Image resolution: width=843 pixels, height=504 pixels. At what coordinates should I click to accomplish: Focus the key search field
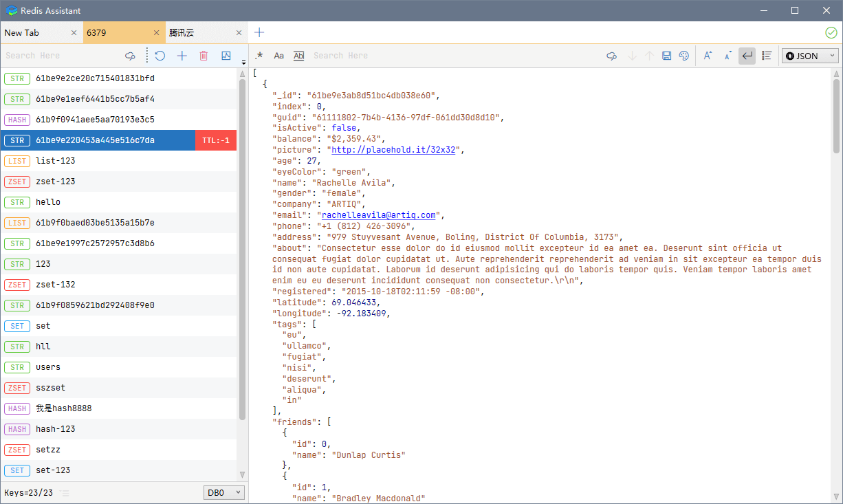pyautogui.click(x=62, y=56)
